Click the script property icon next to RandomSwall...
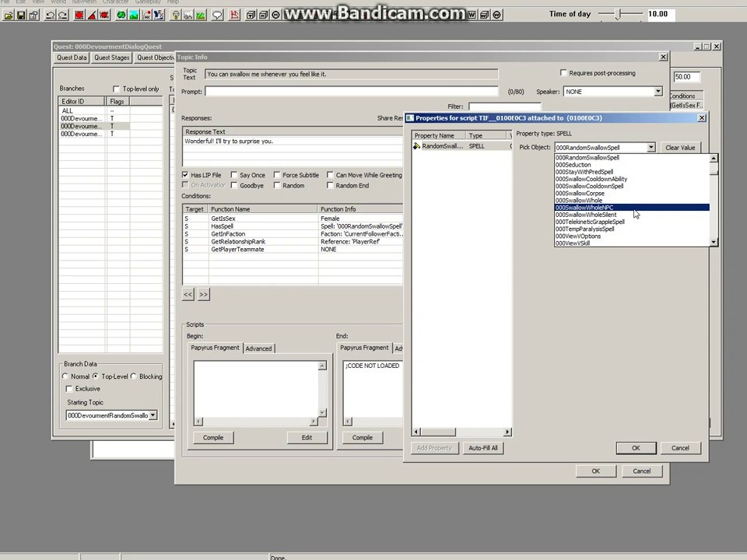The width and height of the screenshot is (747, 560). click(x=417, y=146)
